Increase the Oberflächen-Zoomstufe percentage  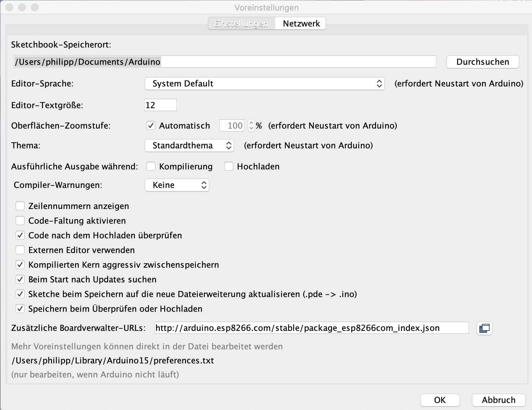[251, 123]
